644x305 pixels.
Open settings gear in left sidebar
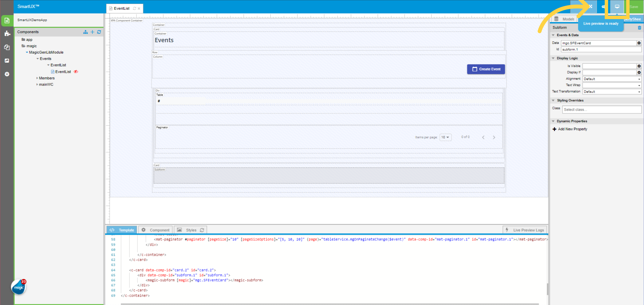click(7, 74)
